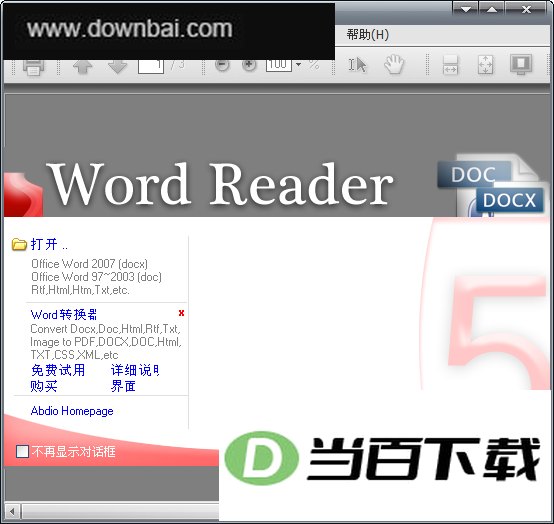554x524 pixels.
Task: Open the zoom percentage dropdown arrow
Action: (299, 64)
